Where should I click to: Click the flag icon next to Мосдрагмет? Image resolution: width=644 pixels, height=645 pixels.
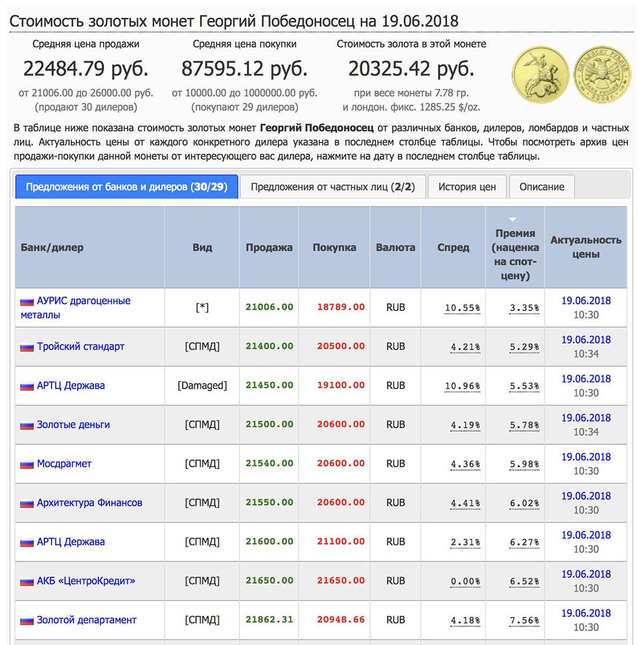click(27, 464)
